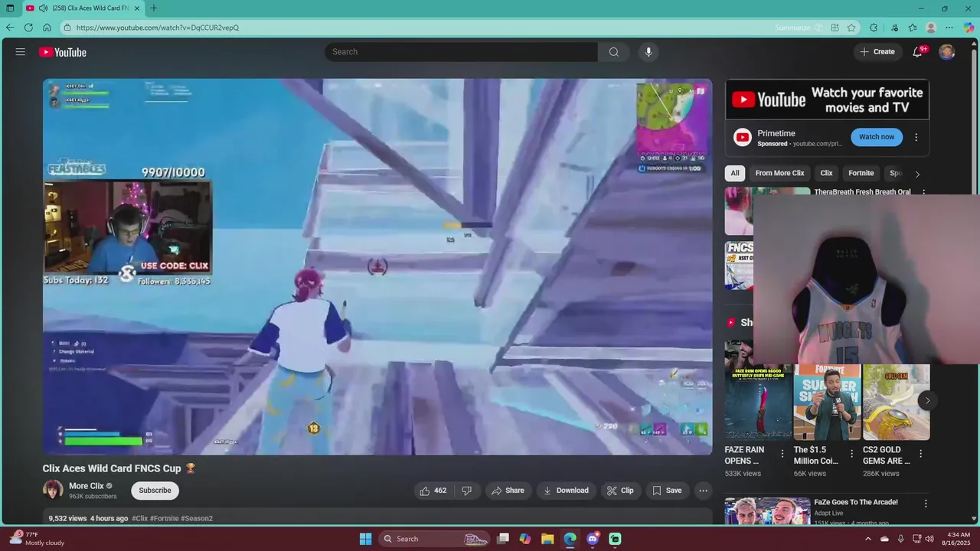Open the Copilot sidebar icon
Viewport: 980px width, 551px height.
(969, 28)
